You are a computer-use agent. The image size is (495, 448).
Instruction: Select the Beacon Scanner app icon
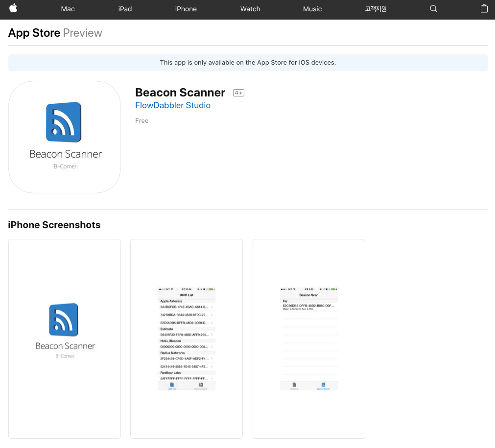pos(64,137)
